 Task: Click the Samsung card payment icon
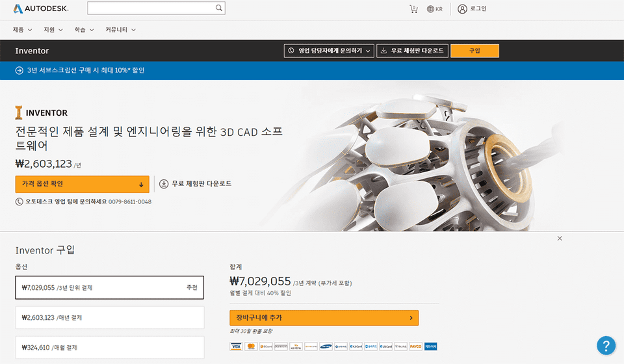pos(326,346)
